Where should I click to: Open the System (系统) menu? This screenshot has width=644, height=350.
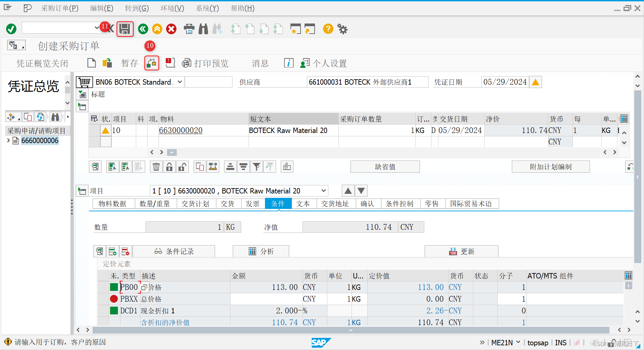[x=208, y=8]
